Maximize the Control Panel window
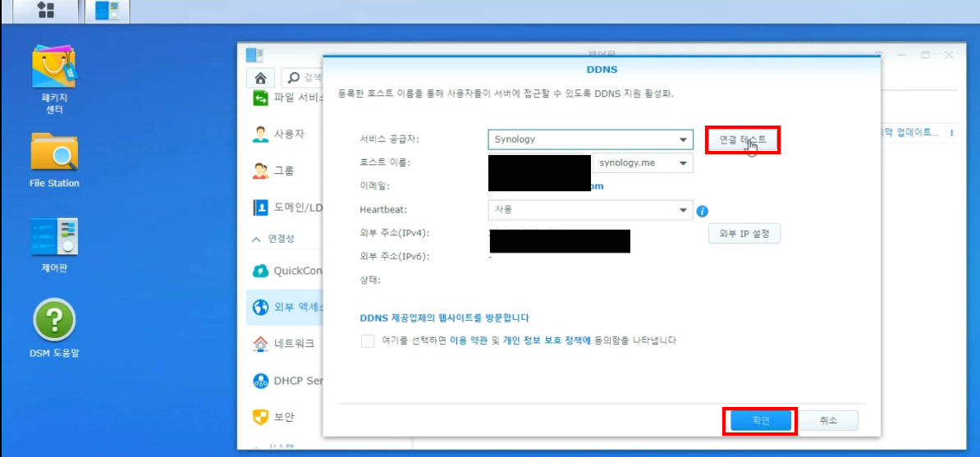Viewport: 980px width, 457px height. tap(926, 56)
